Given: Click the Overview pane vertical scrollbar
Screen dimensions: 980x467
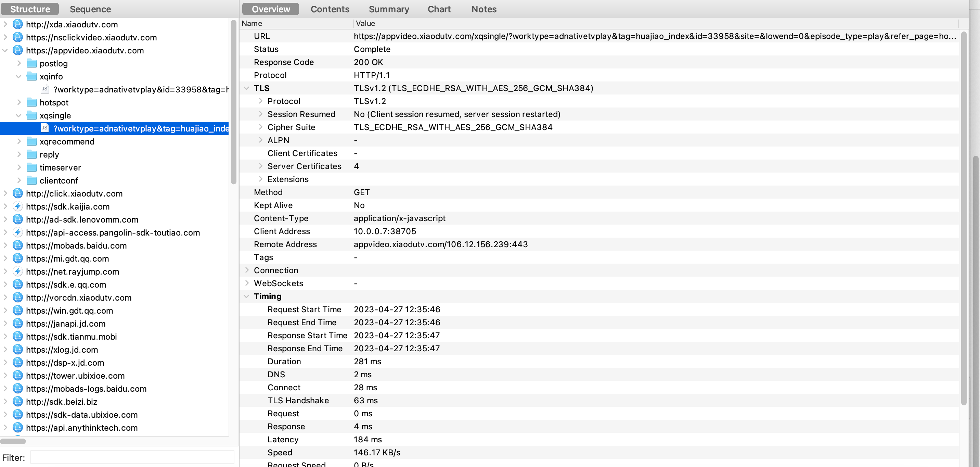Looking at the screenshot, I should click(964, 218).
